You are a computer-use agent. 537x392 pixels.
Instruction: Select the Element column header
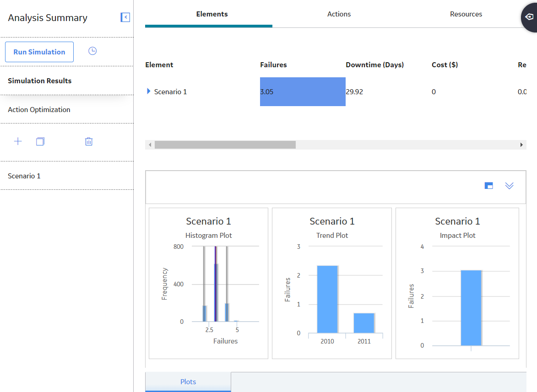159,64
